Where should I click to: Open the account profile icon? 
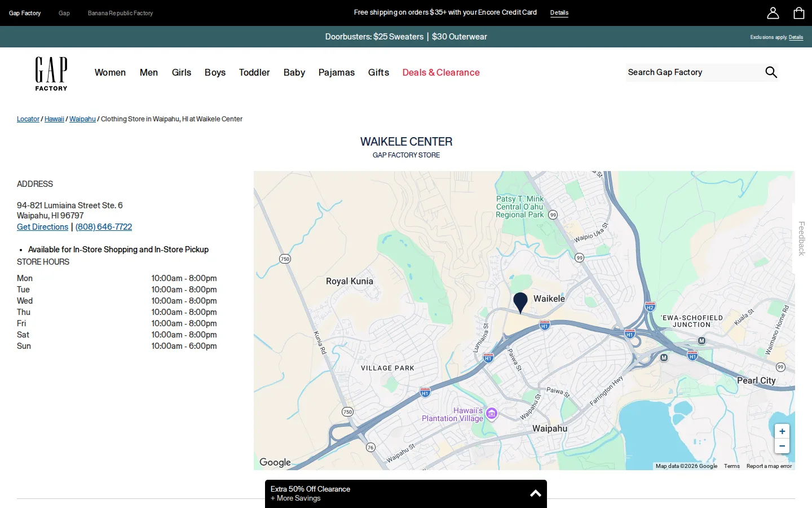(773, 13)
